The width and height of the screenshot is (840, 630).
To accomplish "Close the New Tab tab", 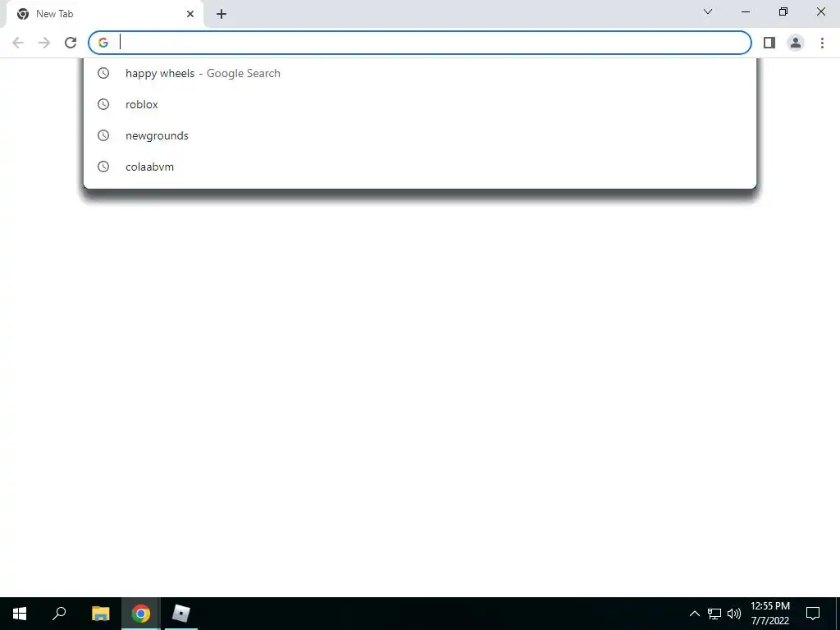I will point(190,14).
